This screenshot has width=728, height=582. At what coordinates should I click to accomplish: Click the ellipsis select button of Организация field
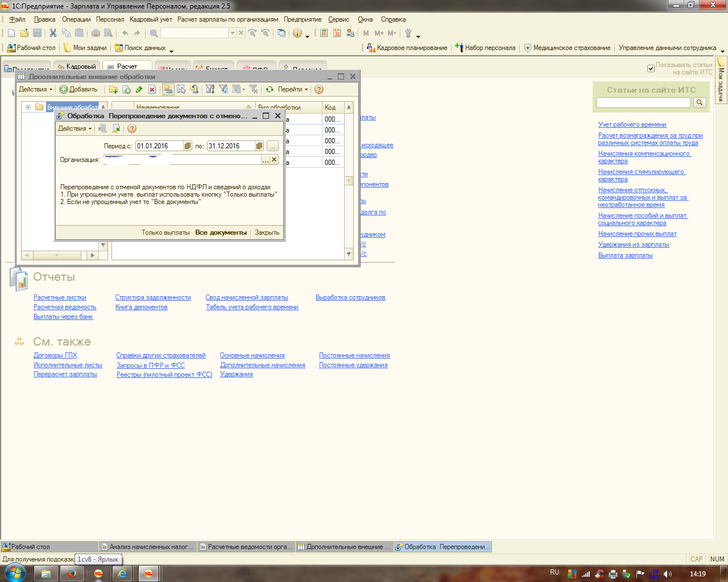(x=266, y=160)
